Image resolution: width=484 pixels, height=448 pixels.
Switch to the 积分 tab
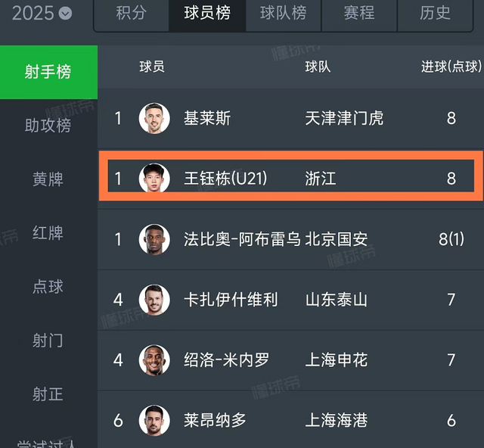coord(131,14)
